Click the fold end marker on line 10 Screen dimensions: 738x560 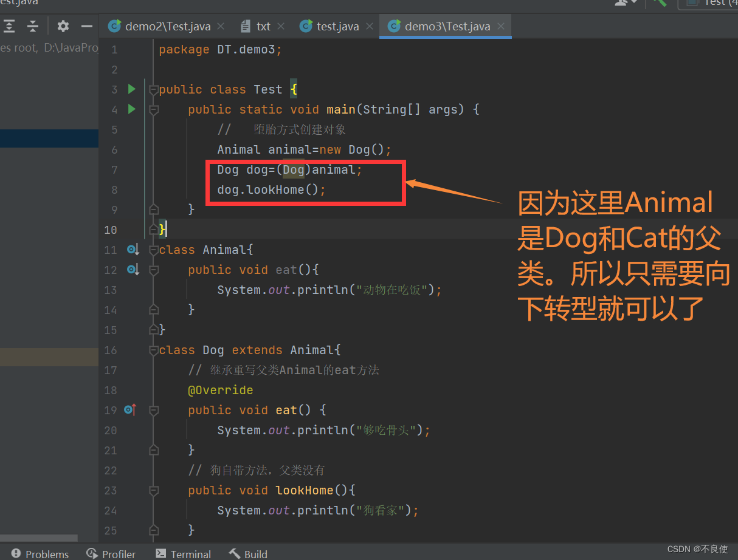(x=154, y=230)
